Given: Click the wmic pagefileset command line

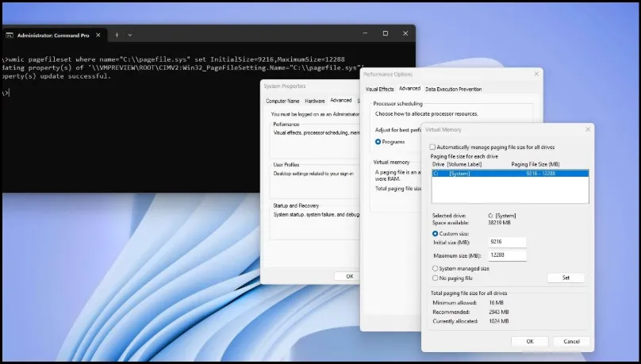Looking at the screenshot, I should 174,59.
